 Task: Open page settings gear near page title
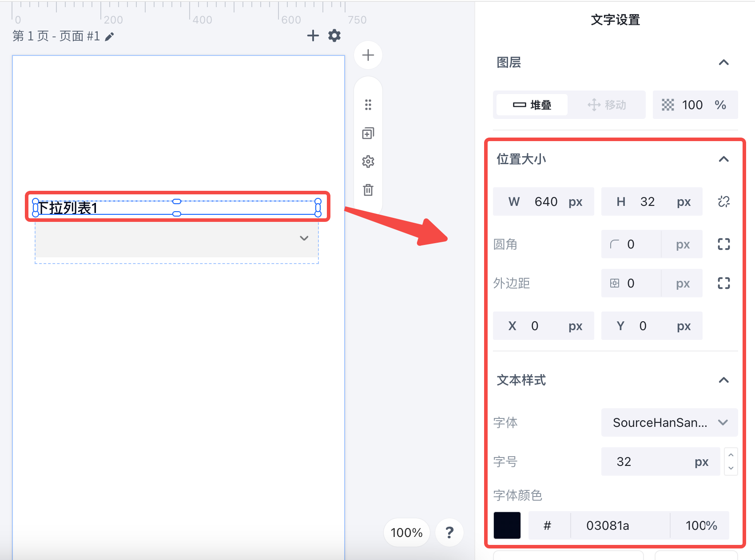pos(334,35)
